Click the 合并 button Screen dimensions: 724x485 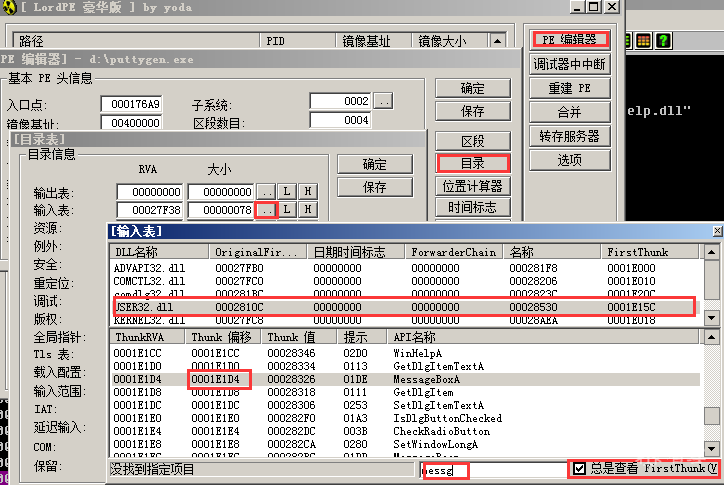570,112
